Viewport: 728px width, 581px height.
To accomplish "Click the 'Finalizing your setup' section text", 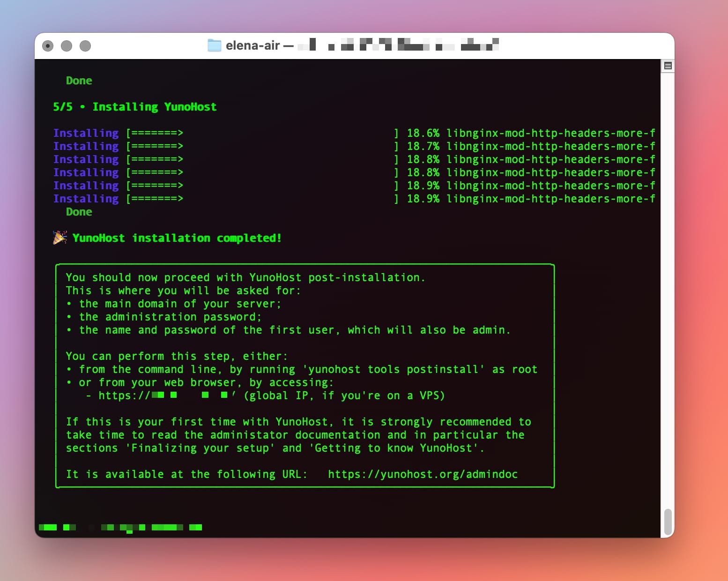I will point(201,447).
